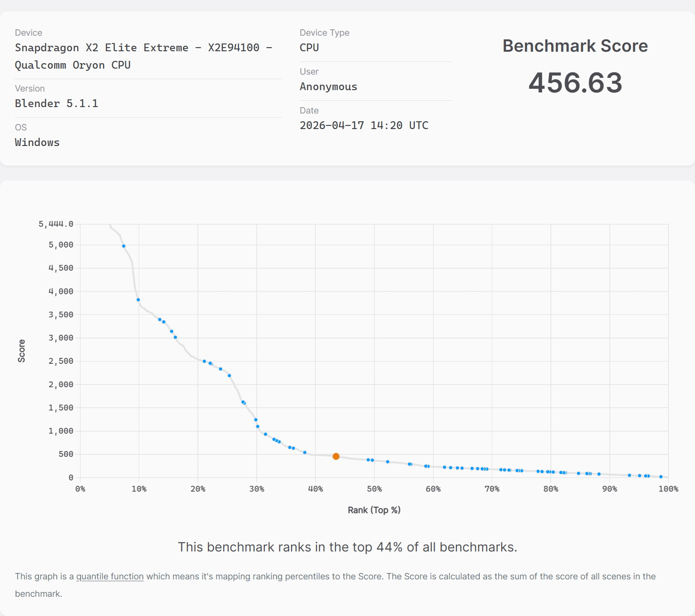Click the CPU device type value
Viewport: 695px width, 616px height.
pos(309,48)
